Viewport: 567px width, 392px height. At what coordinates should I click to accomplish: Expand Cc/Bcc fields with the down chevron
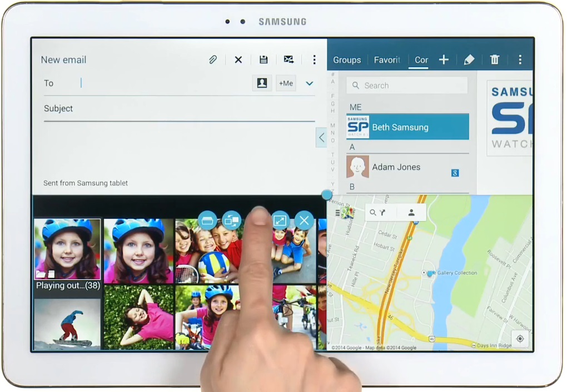(309, 83)
